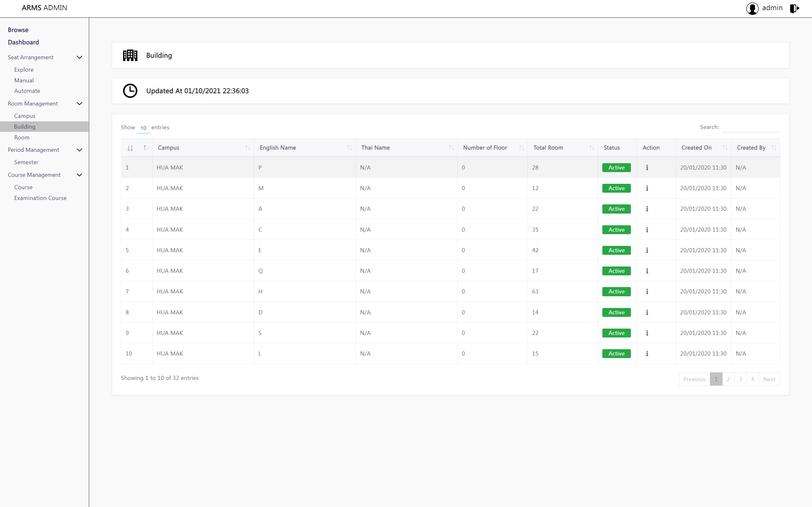Go to page 3 of results
Image resolution: width=812 pixels, height=507 pixels.
click(740, 379)
